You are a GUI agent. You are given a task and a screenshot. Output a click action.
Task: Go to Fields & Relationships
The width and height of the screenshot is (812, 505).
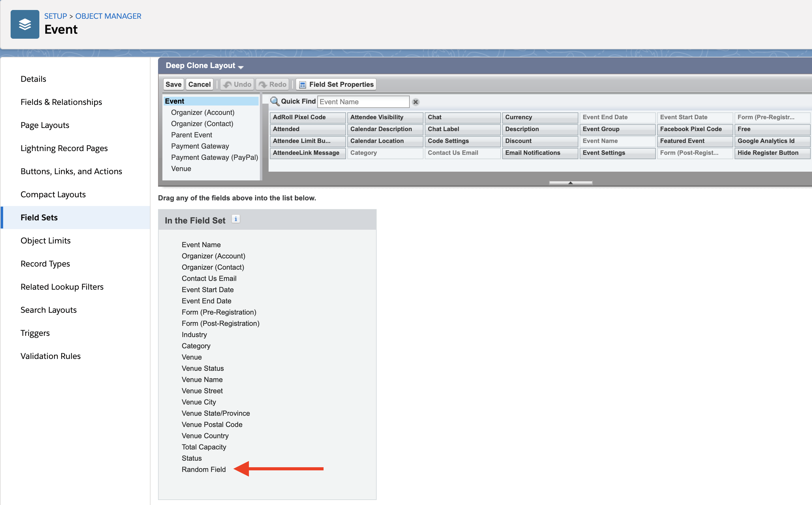point(61,102)
